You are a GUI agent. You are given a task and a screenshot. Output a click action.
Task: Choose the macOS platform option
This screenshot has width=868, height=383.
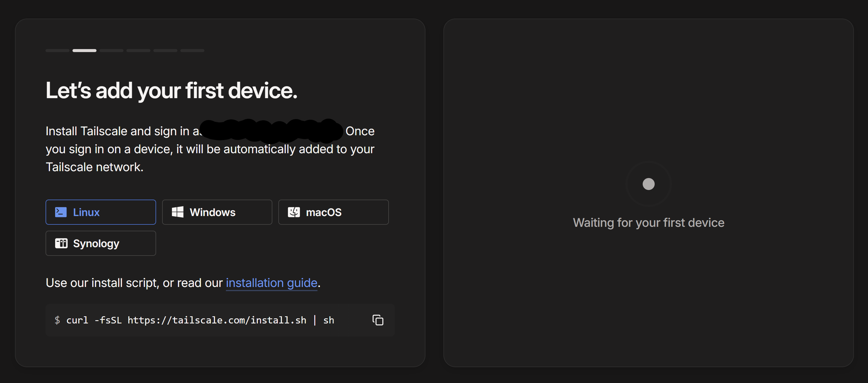point(333,212)
